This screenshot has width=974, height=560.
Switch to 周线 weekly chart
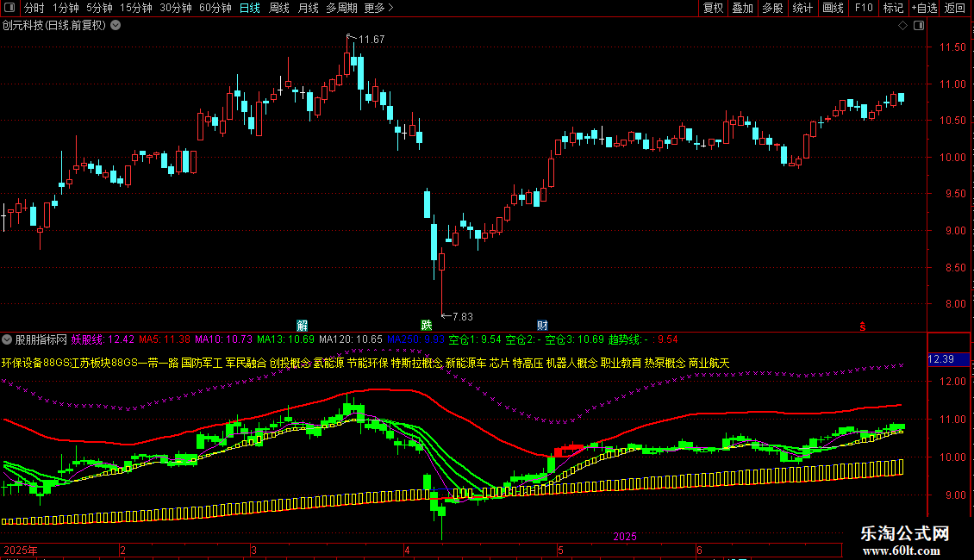pyautogui.click(x=279, y=8)
